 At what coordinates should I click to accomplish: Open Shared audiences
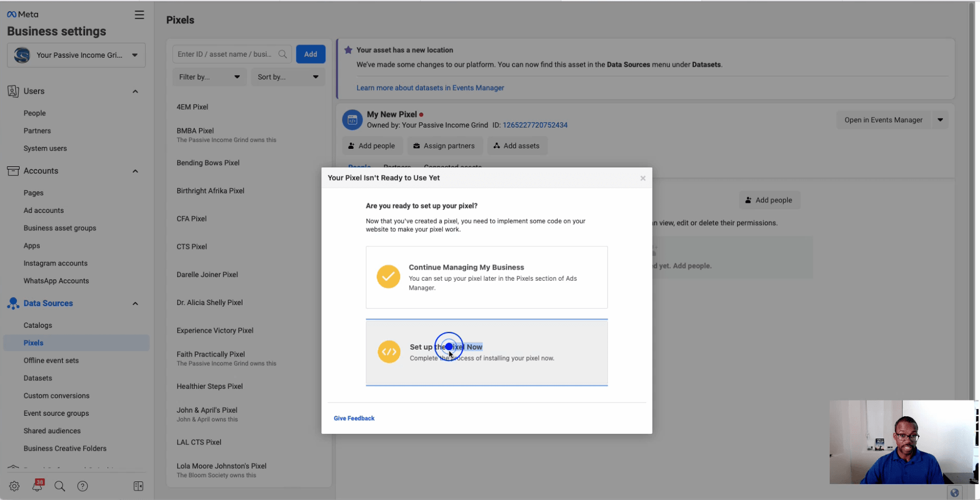pyautogui.click(x=52, y=431)
